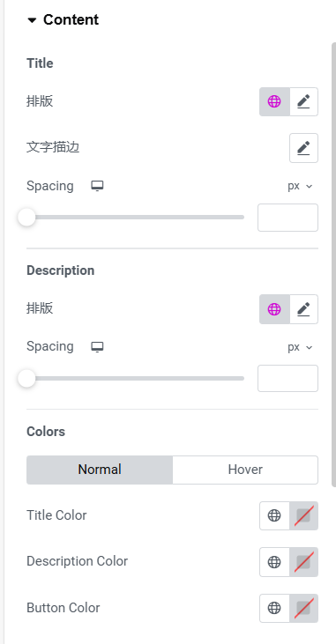Click the Description typography globe icon
Image resolution: width=336 pixels, height=644 pixels.
tap(274, 309)
